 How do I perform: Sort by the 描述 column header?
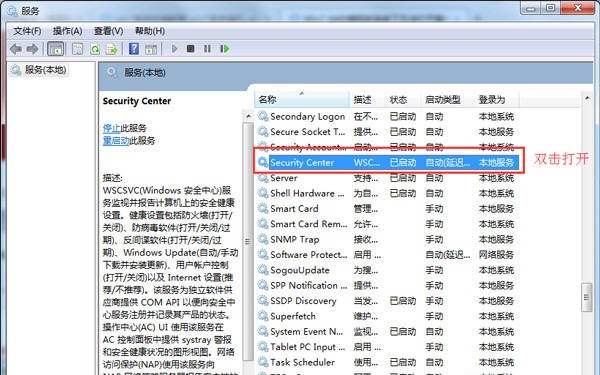(367, 99)
